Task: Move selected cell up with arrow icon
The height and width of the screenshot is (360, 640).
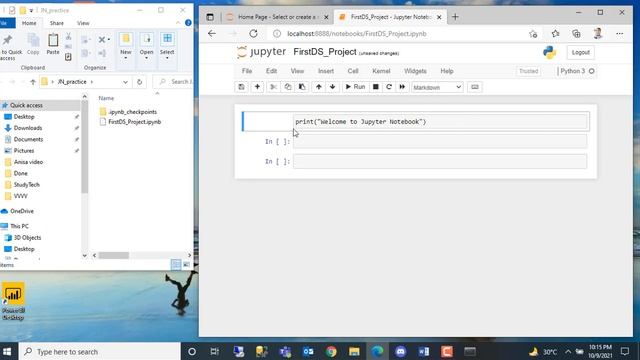Action: (318, 87)
